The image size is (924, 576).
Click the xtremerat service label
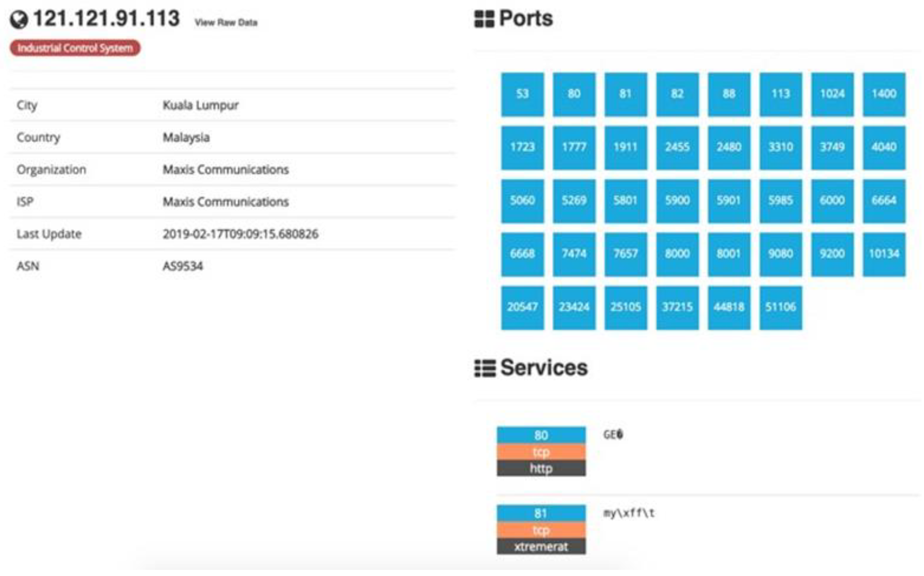point(541,547)
